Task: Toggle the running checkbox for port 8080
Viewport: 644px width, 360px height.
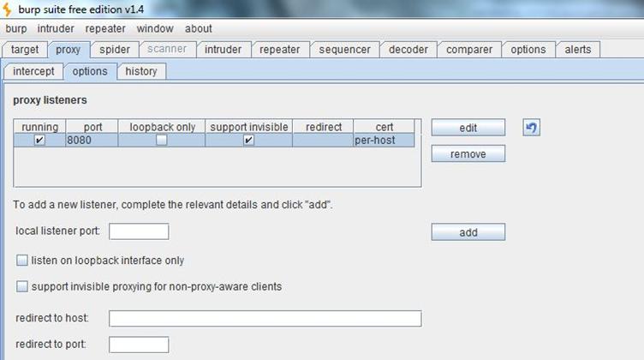Action: 39,140
